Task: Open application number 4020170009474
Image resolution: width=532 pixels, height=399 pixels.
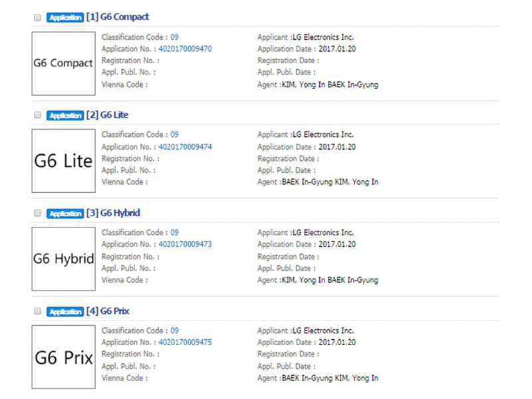Action: pyautogui.click(x=185, y=146)
